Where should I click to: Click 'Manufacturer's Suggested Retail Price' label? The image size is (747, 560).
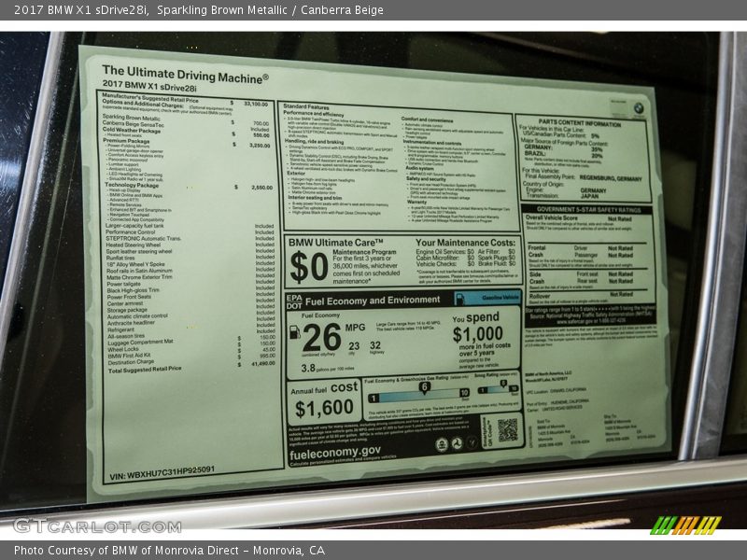click(x=150, y=99)
